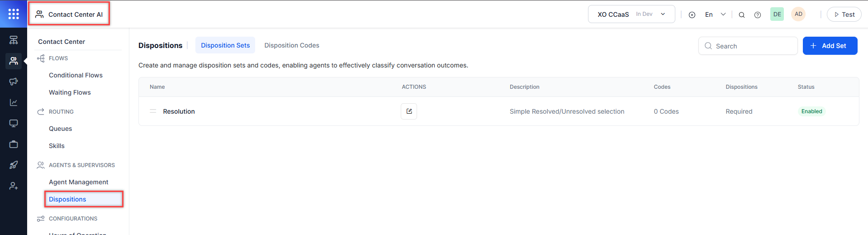Open the help question mark icon
Screen dimensions: 868x235
point(758,15)
